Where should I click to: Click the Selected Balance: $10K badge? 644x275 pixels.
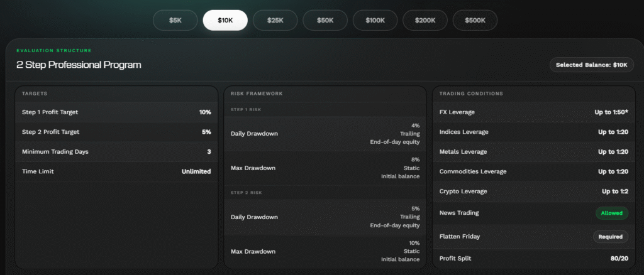pos(591,65)
